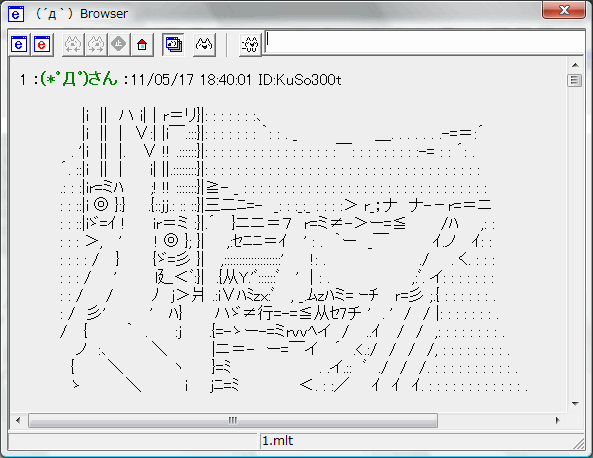The height and width of the screenshot is (458, 593).
Task: Click the horizontal scrollbar right arrow
Action: pos(557,420)
